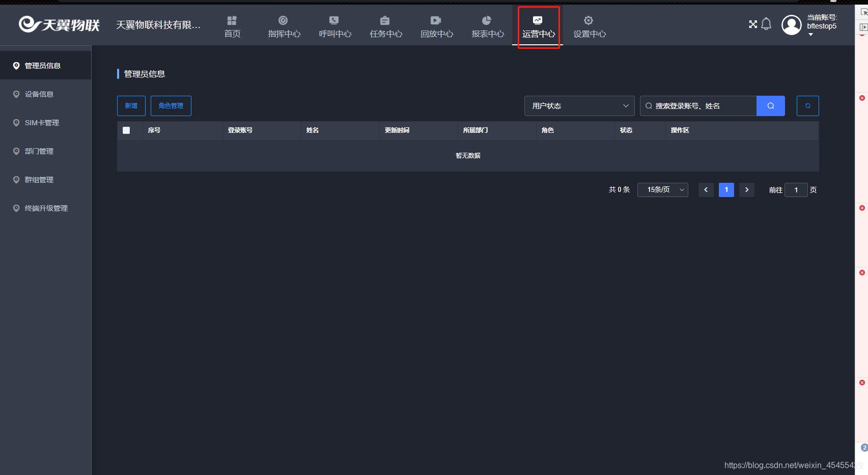868x475 pixels.
Task: Click the 指挥中心 target icon
Action: click(283, 20)
